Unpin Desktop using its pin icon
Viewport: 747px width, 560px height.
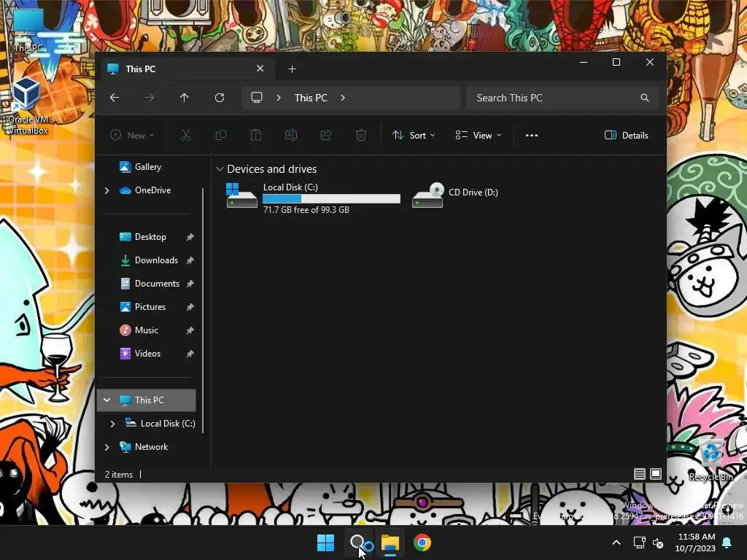pos(190,237)
